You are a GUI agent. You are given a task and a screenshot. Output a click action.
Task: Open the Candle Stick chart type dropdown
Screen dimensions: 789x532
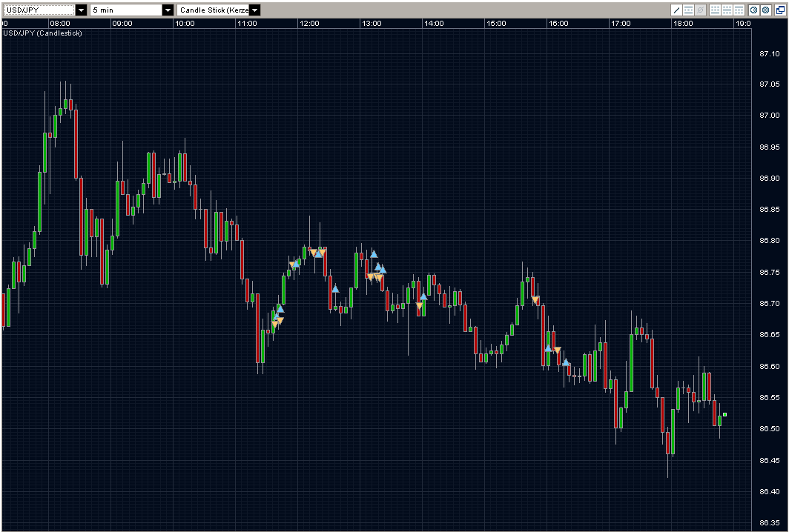point(255,10)
